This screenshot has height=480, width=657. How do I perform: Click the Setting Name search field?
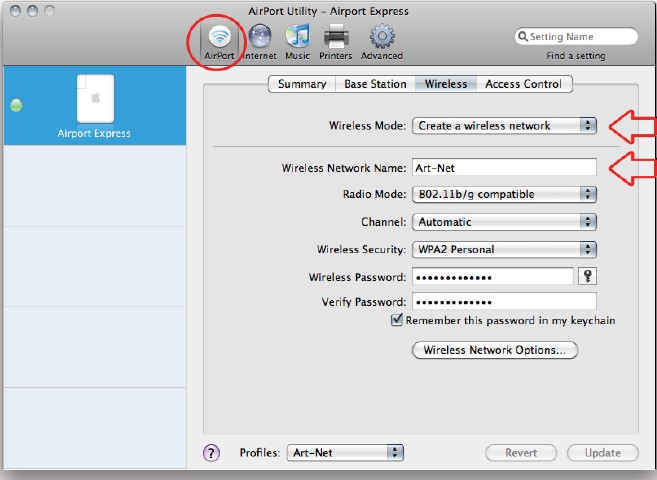point(577,36)
